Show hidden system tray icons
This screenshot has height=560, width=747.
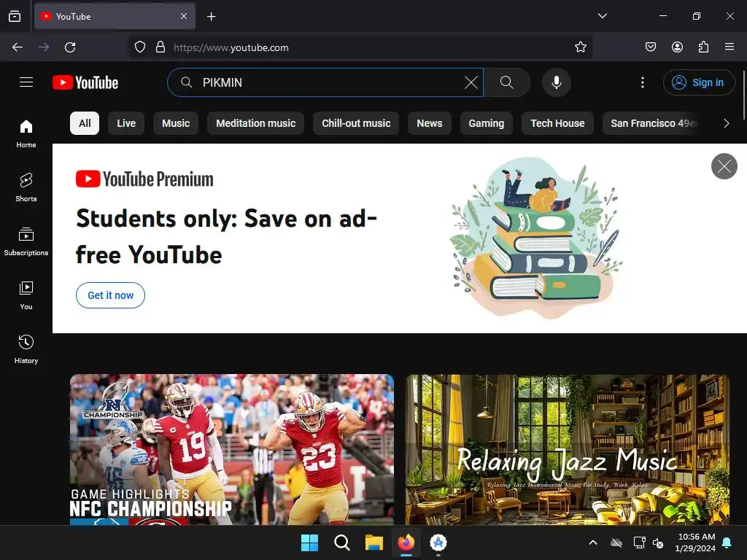tap(592, 542)
